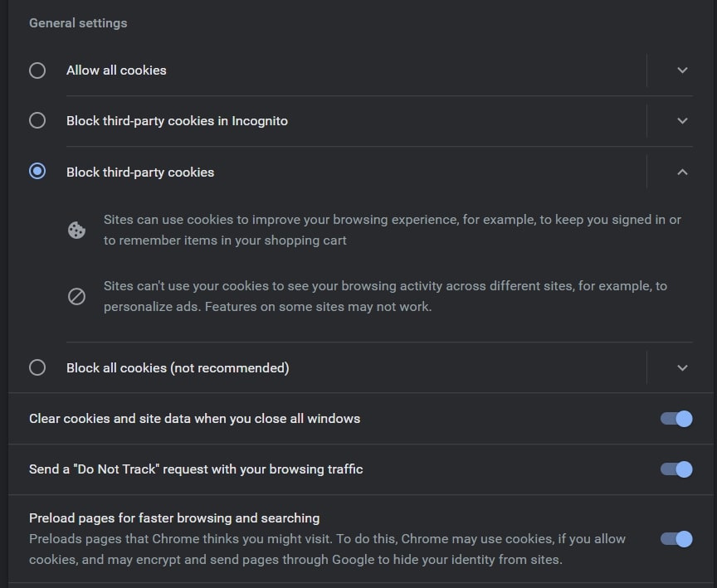The image size is (717, 588).
Task: Click the Block third-party cookies in Incognito label
Action: pyautogui.click(x=177, y=121)
